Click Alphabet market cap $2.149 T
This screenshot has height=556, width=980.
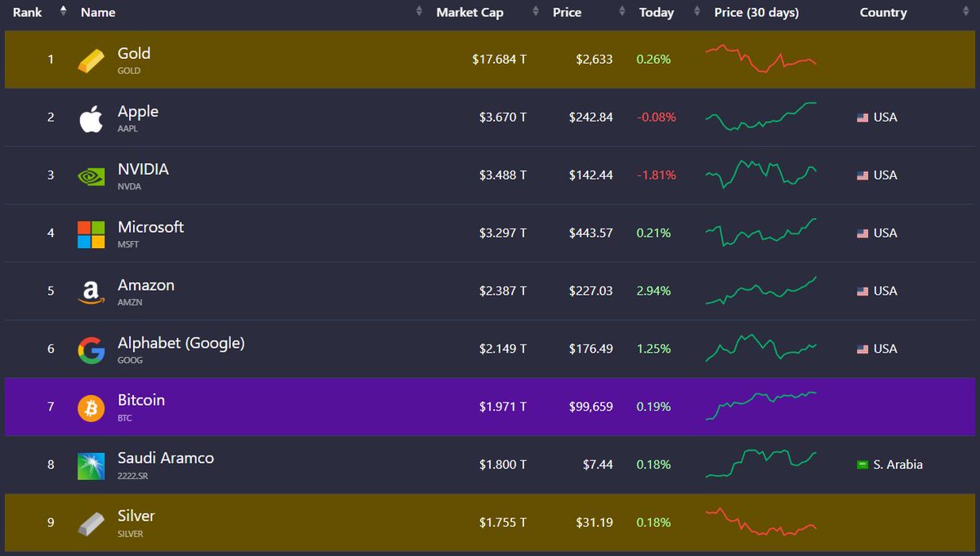(503, 349)
